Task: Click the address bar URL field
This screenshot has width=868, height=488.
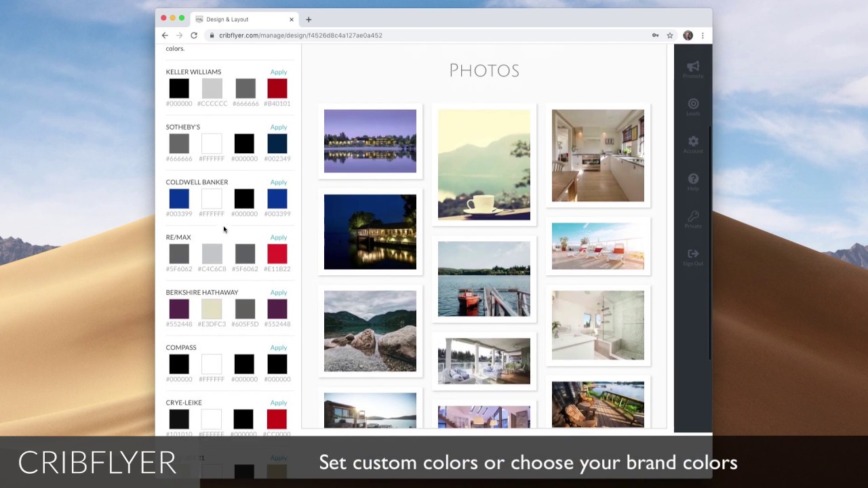Action: pos(427,35)
